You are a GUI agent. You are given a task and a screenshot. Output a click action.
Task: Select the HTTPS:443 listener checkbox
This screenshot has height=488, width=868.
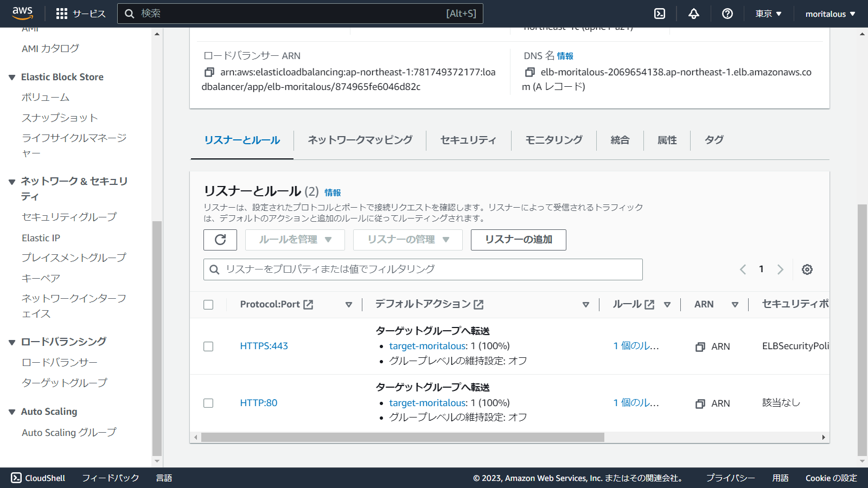pos(208,346)
